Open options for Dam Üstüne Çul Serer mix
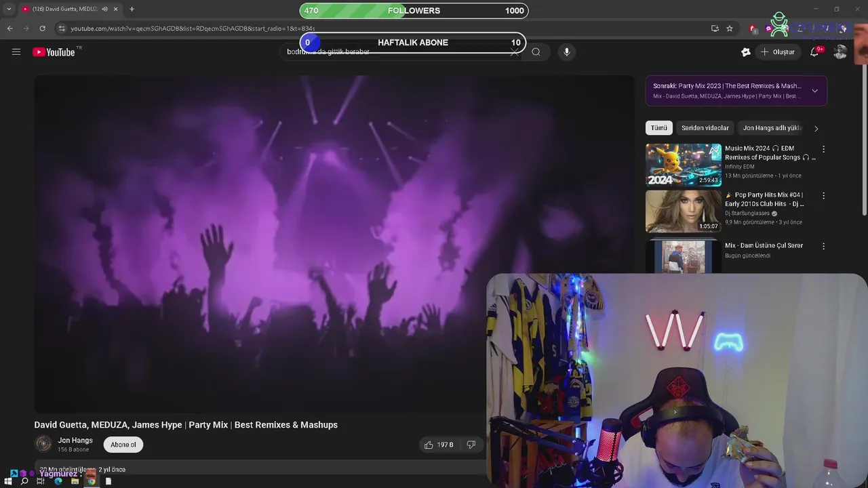The width and height of the screenshot is (868, 488). 823,247
